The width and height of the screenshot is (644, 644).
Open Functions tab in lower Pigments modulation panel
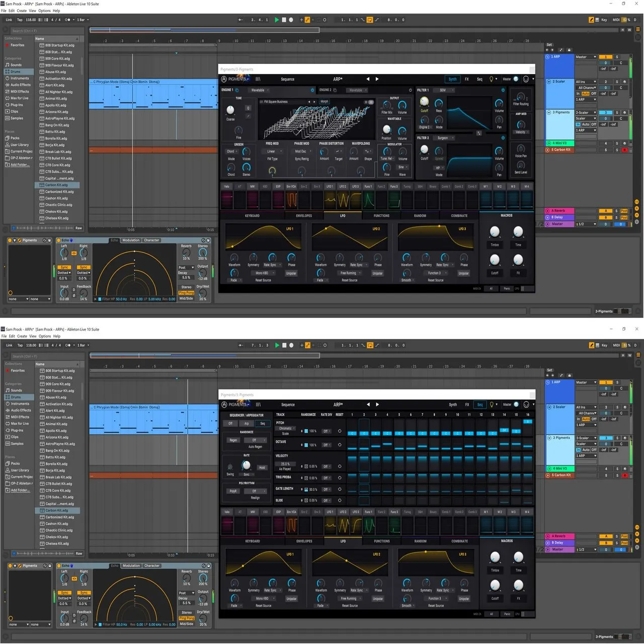click(x=382, y=541)
